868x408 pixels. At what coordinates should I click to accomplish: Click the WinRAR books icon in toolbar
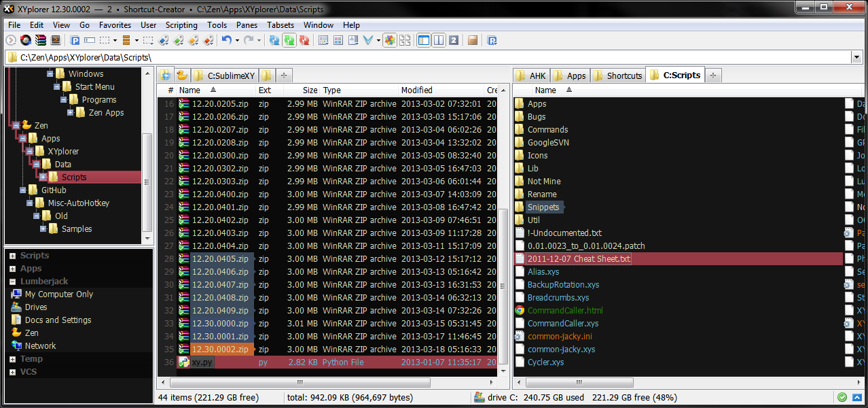tap(41, 41)
